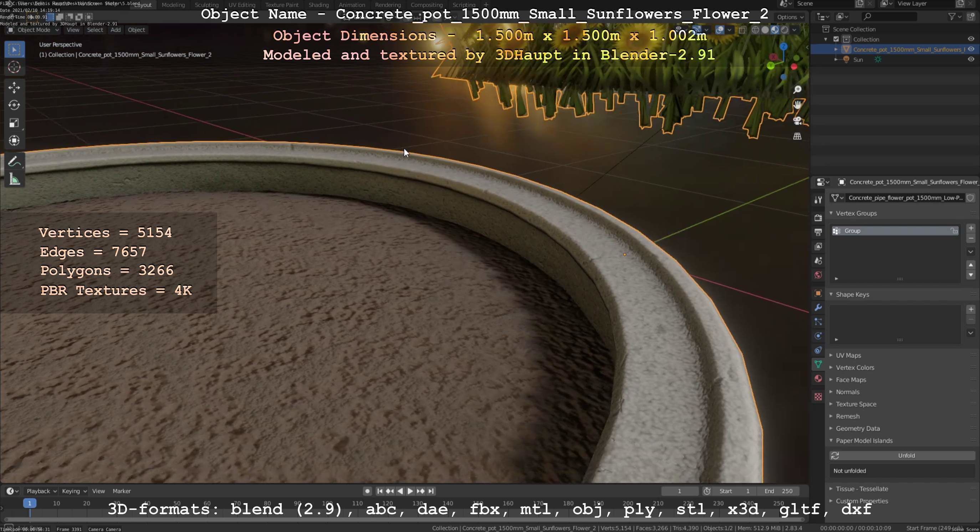Open Modifier Properties wrench tab
The width and height of the screenshot is (980, 532).
pyautogui.click(x=818, y=307)
